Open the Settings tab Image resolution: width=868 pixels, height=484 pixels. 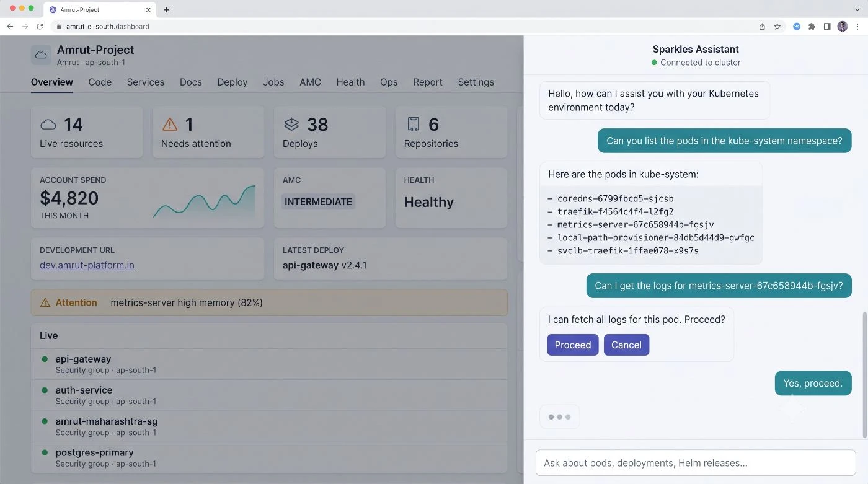pyautogui.click(x=476, y=82)
